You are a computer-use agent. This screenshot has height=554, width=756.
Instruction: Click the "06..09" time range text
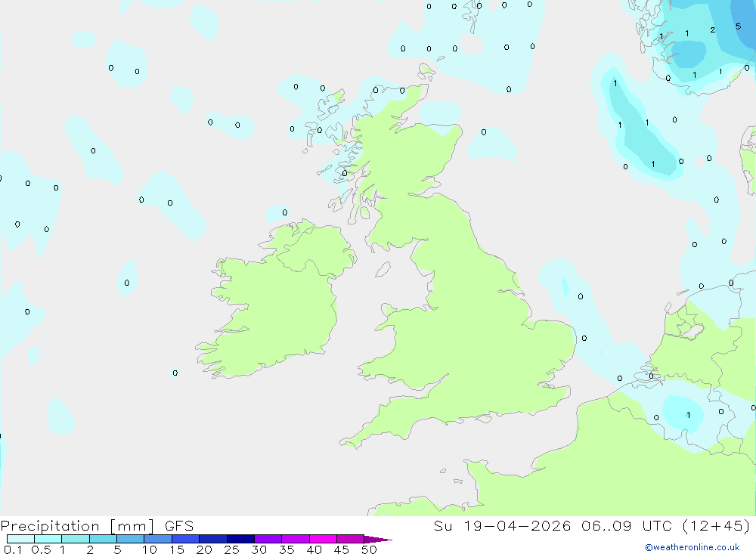[x=606, y=525]
